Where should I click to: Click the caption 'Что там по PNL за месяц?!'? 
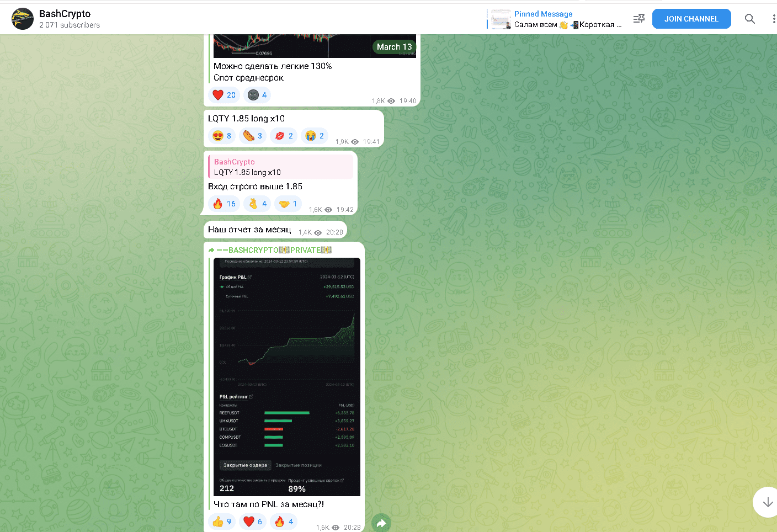pos(269,504)
